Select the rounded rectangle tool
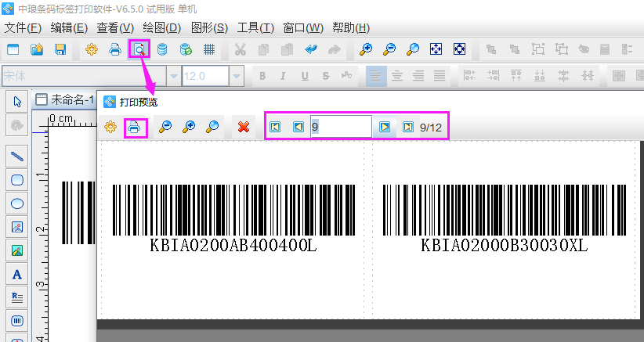 (x=16, y=180)
